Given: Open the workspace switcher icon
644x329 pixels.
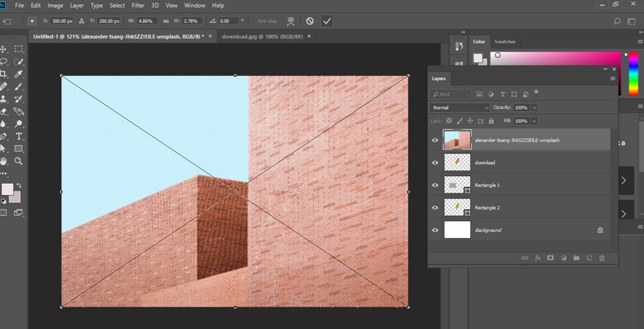Looking at the screenshot, I should [631, 22].
